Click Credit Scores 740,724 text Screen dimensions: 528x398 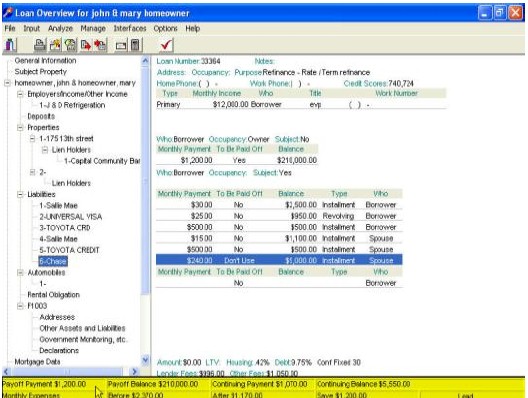click(x=378, y=84)
